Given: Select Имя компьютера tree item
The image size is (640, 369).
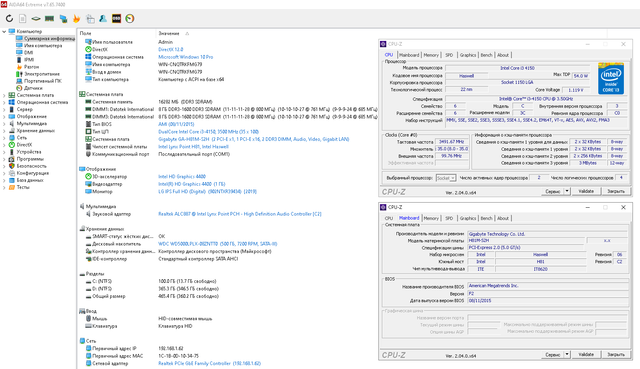Looking at the screenshot, I should tap(43, 45).
